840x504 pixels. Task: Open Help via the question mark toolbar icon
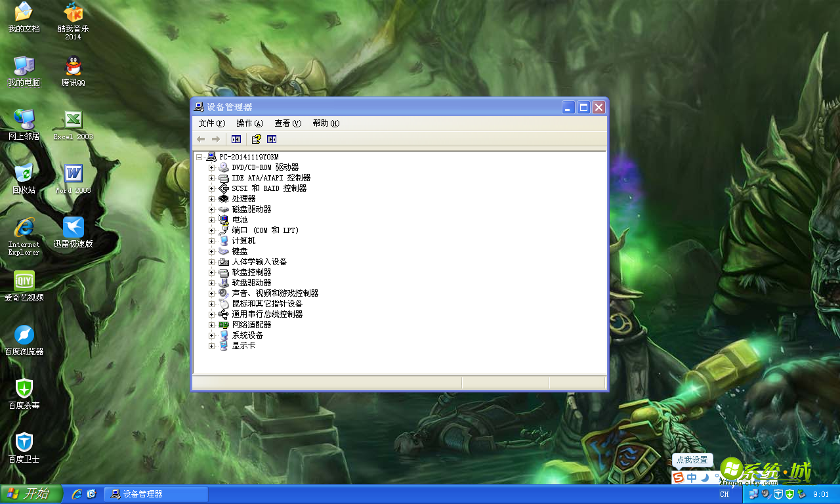[x=255, y=138]
